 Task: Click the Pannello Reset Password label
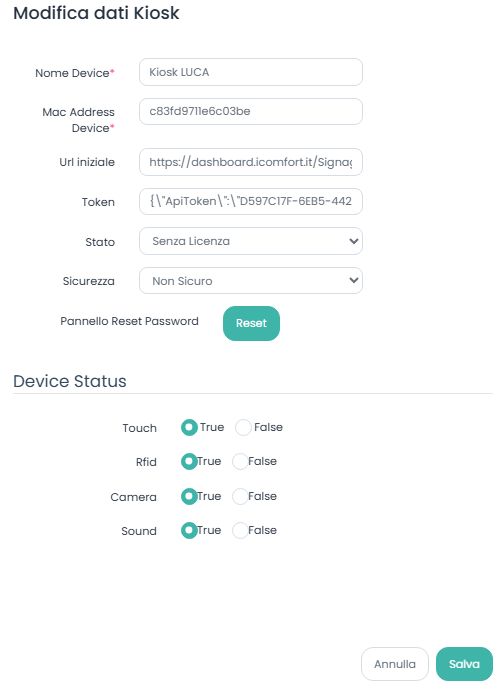click(x=129, y=321)
